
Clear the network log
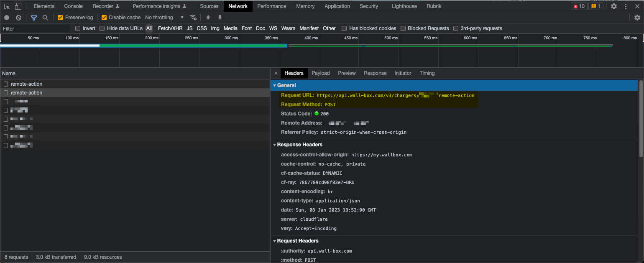[18, 18]
